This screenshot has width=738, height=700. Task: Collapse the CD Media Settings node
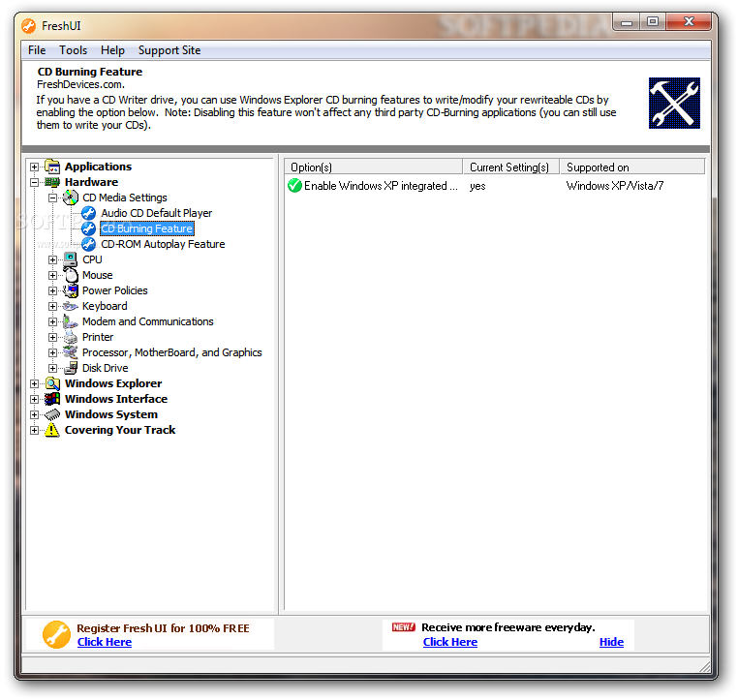(x=52, y=198)
